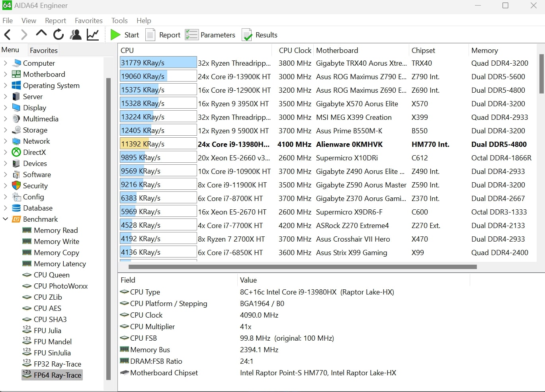Screen dimensions: 545x392
Task: Select the 31779 KRay/s result row
Action: [328, 63]
